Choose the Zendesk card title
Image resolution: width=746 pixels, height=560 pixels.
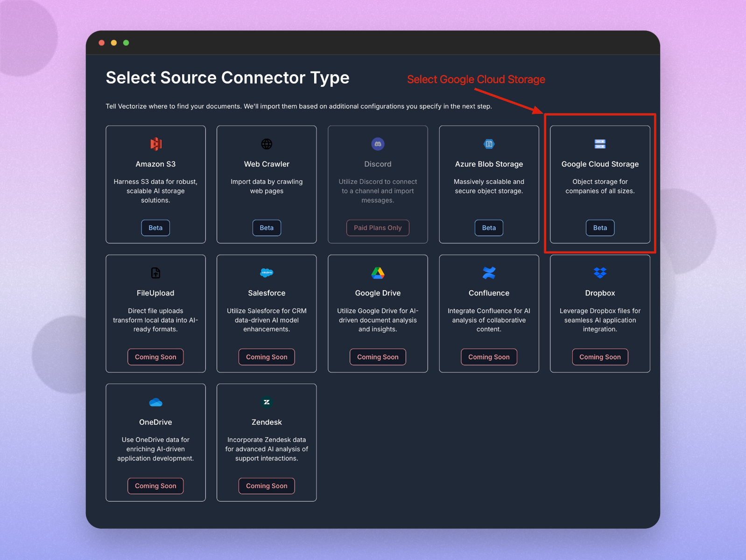pos(267,422)
